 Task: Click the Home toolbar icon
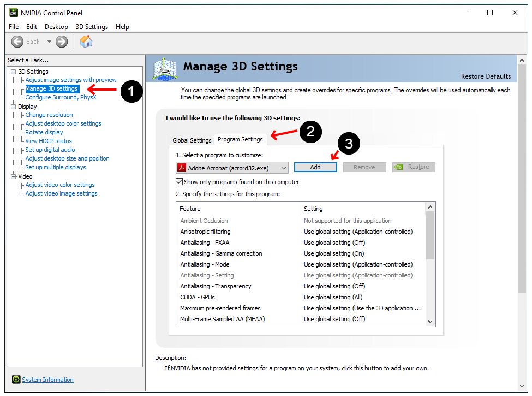click(86, 42)
